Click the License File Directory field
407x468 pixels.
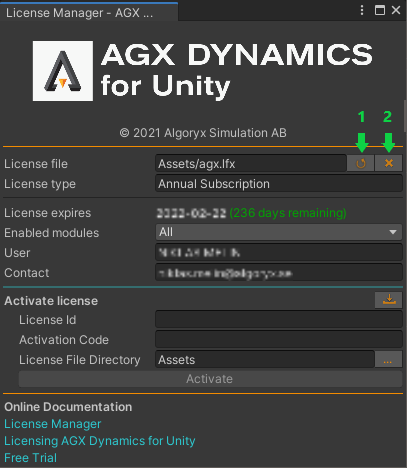[265, 360]
